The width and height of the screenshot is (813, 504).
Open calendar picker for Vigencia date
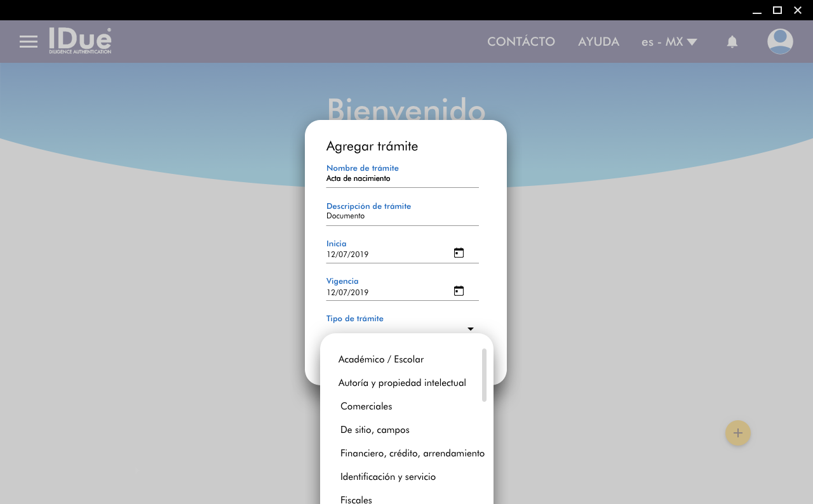459,291
